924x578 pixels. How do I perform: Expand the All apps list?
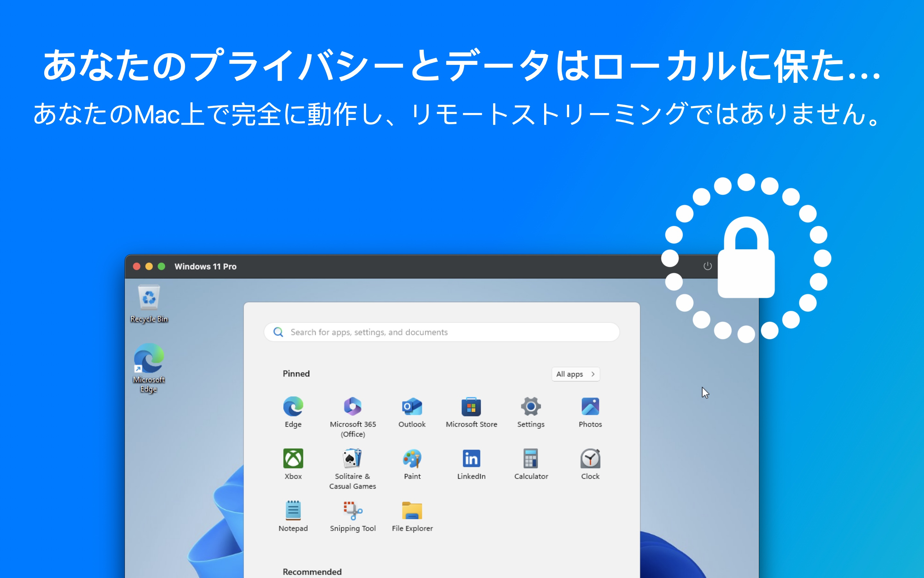click(575, 374)
